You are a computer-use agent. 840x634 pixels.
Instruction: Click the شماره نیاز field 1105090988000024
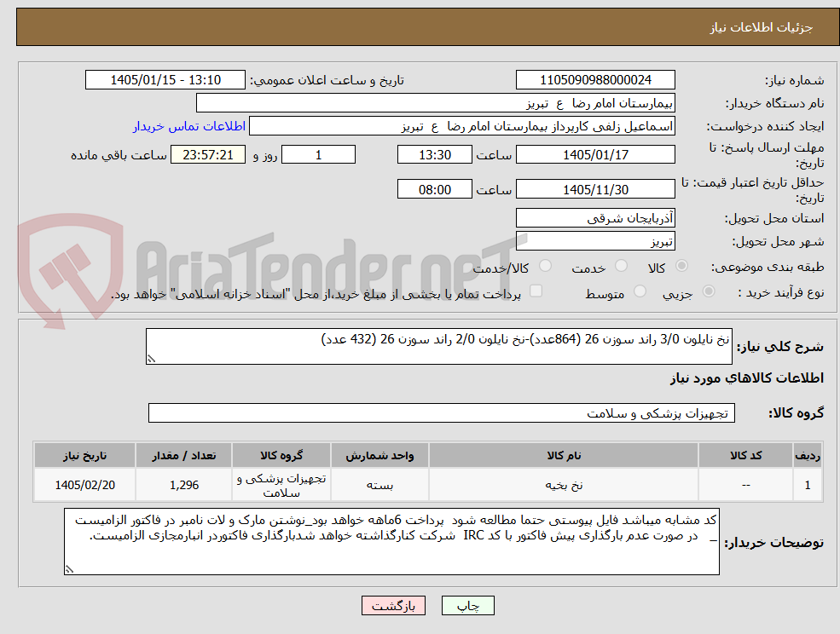pos(595,80)
